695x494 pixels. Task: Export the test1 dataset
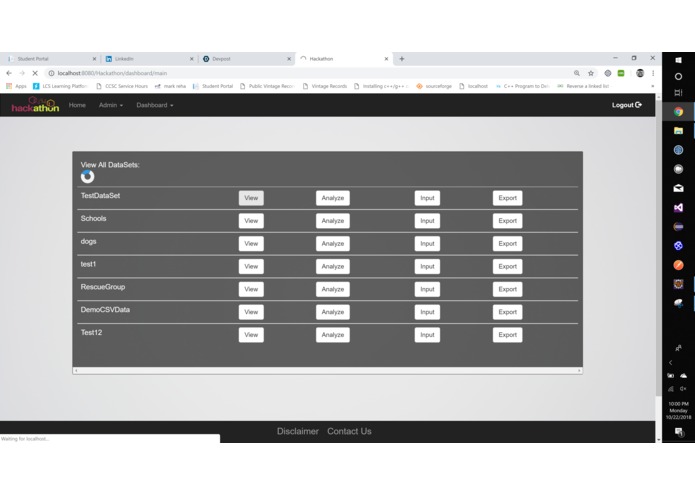coord(508,266)
